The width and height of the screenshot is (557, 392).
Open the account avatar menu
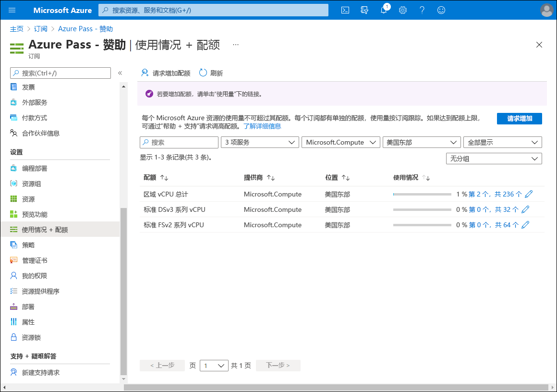(547, 10)
